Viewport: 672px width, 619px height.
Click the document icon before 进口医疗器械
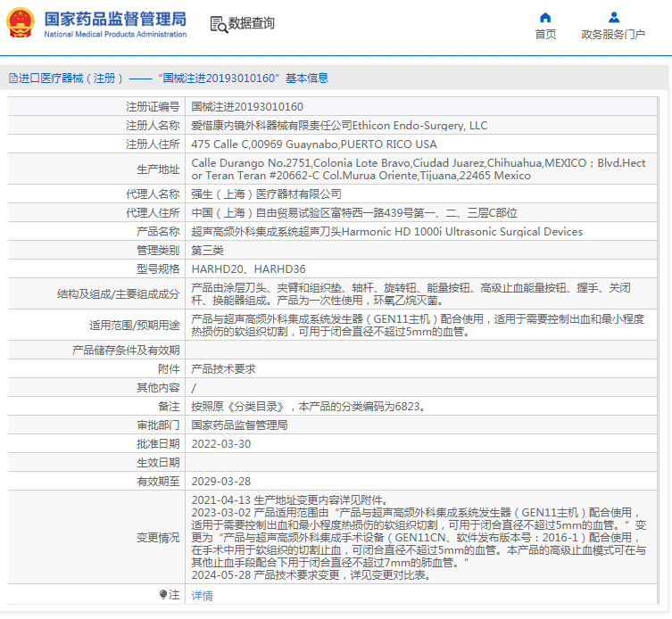pos(12,78)
